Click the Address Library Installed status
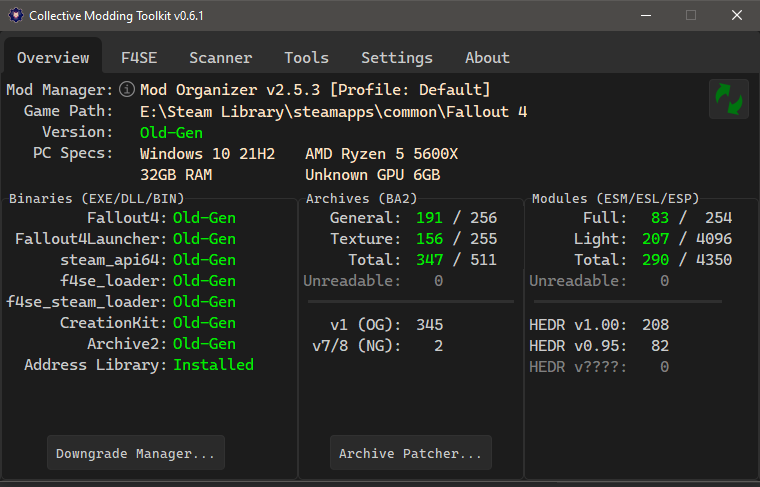The image size is (760, 487). (x=213, y=364)
